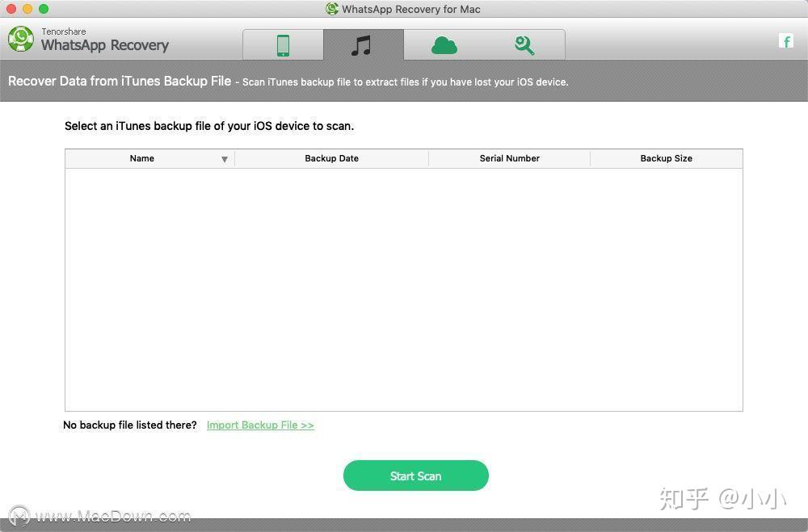Switch to the iCloud backup cloud tab
Screen dimensions: 808x532
pos(444,45)
